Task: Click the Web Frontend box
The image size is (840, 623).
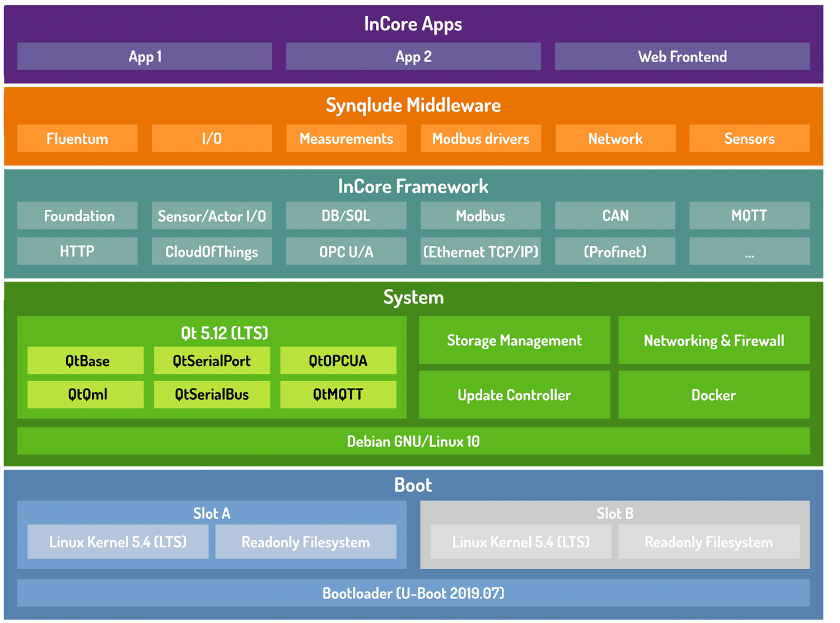Action: point(682,57)
